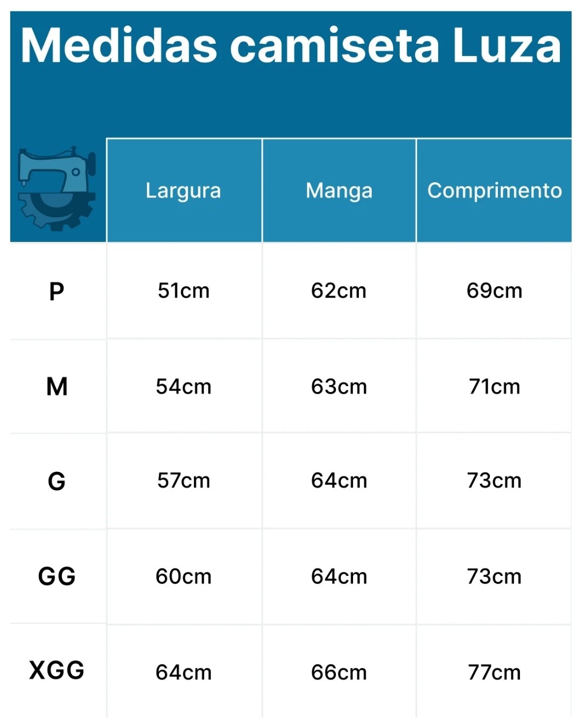Select the Manga column header

tap(339, 191)
